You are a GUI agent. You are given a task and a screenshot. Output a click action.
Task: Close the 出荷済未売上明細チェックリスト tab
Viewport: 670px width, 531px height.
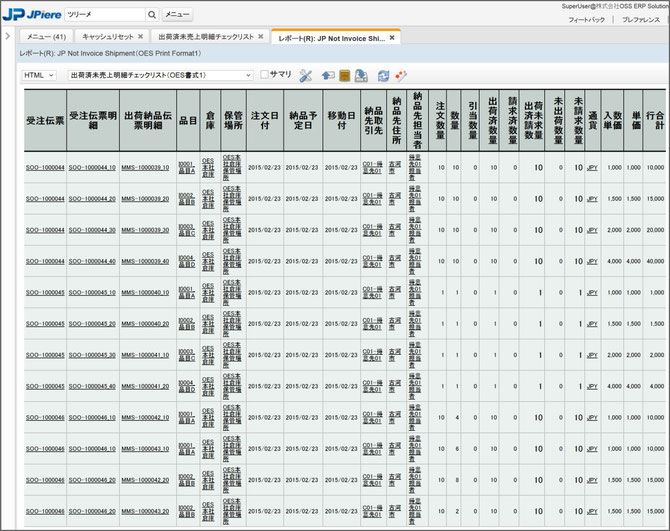[x=261, y=37]
